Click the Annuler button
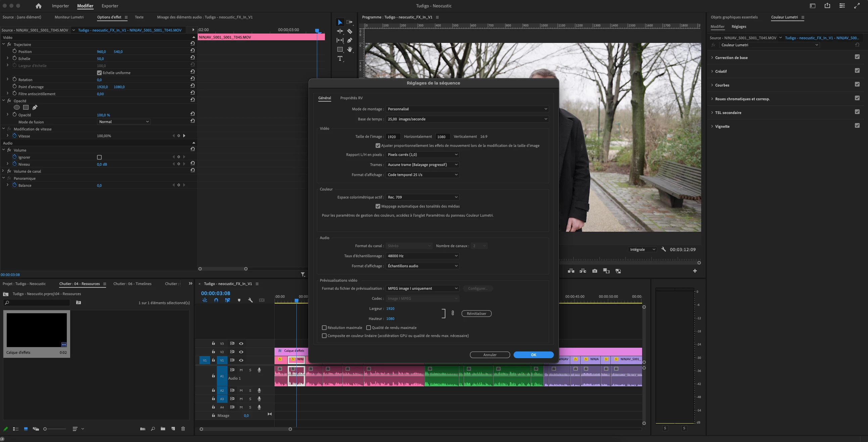 [x=490, y=355]
